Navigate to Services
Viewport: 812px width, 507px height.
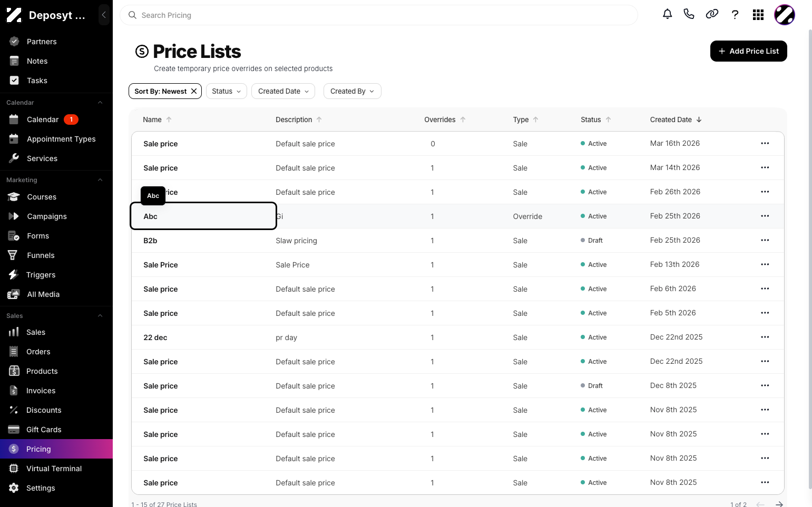56,158
